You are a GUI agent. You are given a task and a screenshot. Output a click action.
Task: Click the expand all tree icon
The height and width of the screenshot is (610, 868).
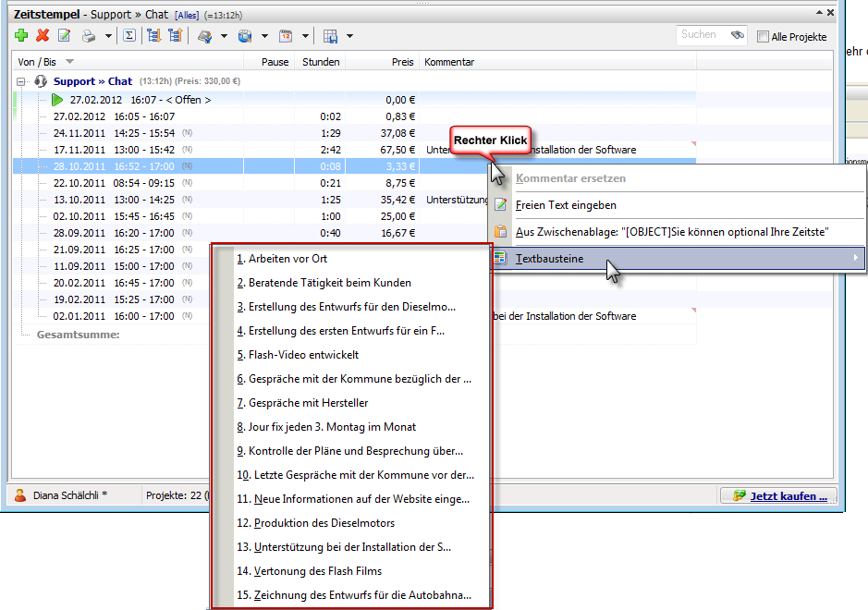[153, 36]
